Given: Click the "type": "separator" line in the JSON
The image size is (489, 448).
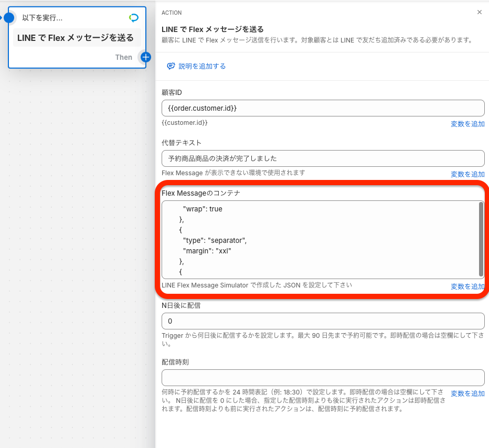Looking at the screenshot, I should 215,240.
